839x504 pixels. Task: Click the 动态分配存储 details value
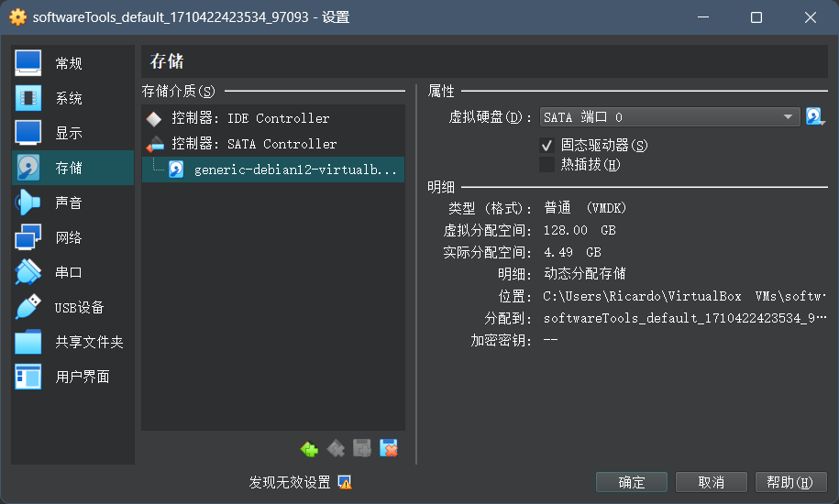(584, 274)
